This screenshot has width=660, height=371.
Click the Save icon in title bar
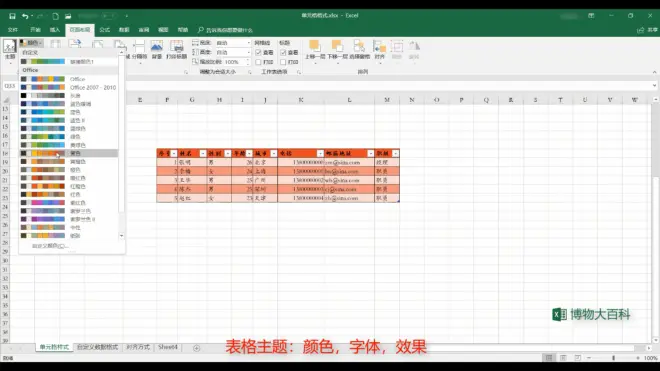(x=12, y=16)
